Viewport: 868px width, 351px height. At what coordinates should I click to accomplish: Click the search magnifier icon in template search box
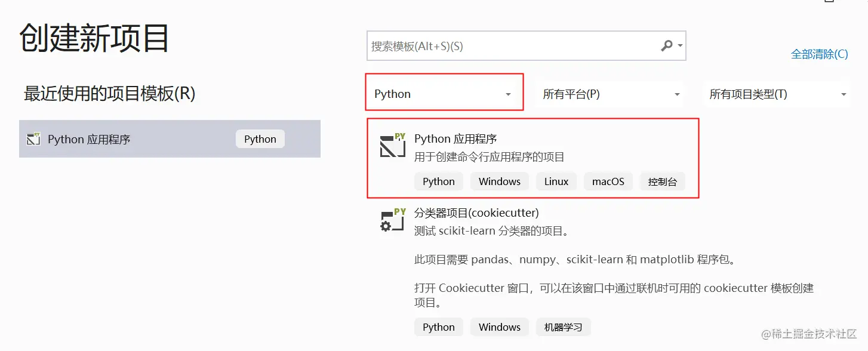coord(667,46)
